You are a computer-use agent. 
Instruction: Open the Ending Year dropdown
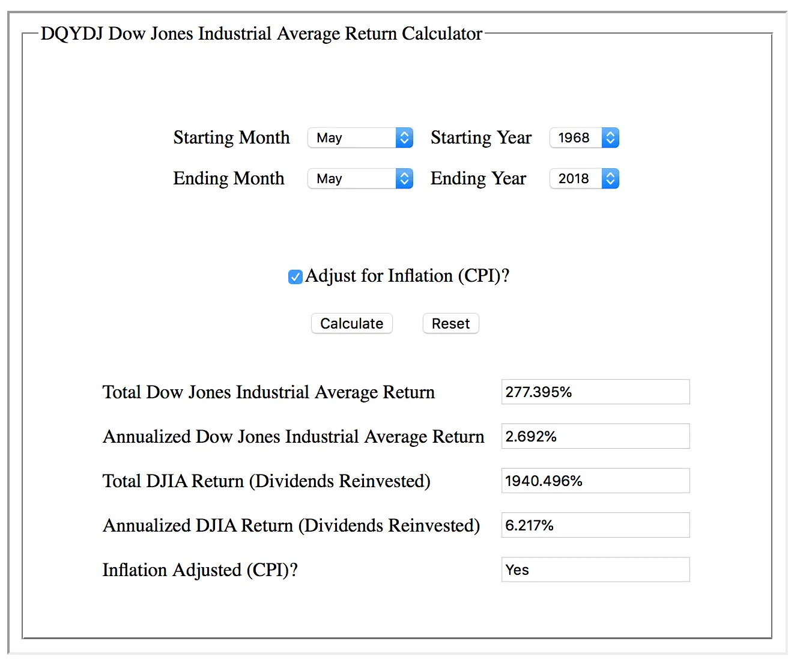(x=584, y=178)
